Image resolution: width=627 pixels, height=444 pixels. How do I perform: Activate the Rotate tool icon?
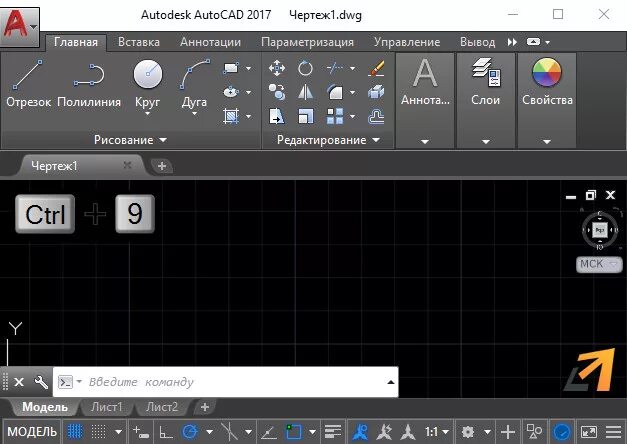pos(306,68)
